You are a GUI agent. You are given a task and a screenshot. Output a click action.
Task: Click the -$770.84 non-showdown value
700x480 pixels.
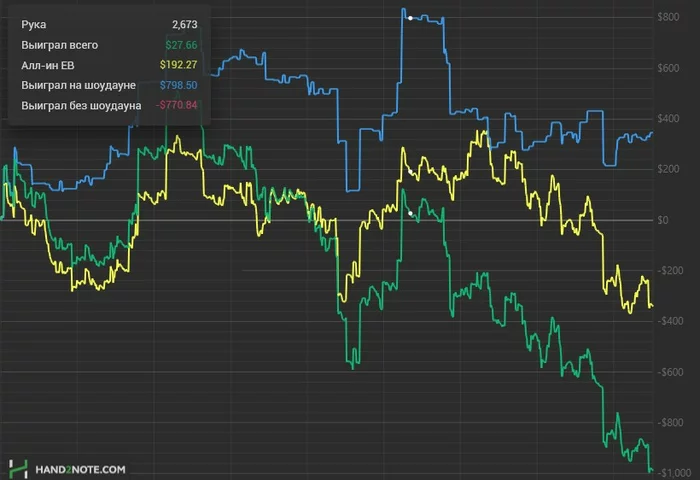click(x=176, y=105)
